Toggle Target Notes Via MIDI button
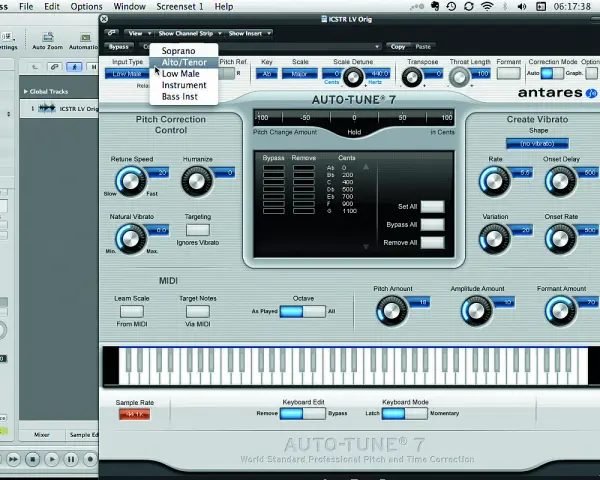Image resolution: width=600 pixels, height=480 pixels. pyautogui.click(x=197, y=311)
